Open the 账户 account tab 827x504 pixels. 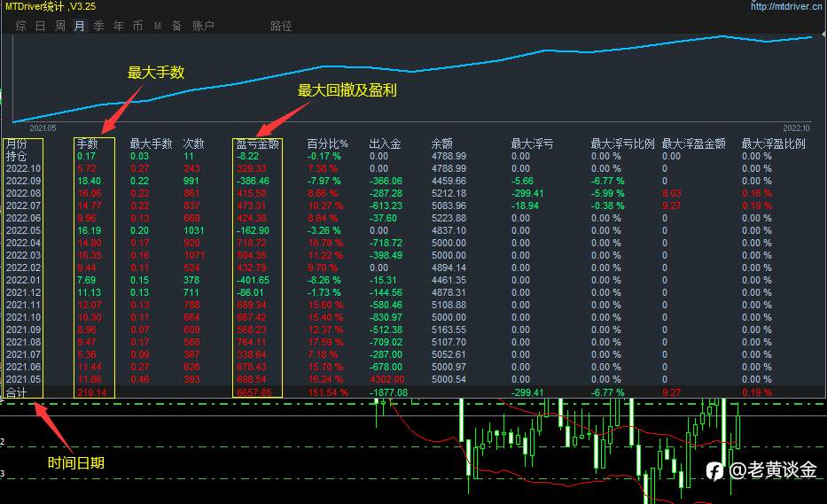click(x=203, y=26)
